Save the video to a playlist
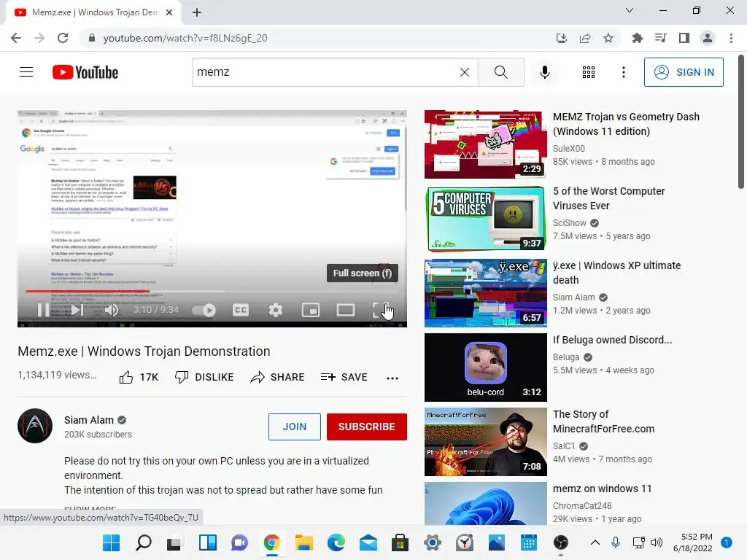This screenshot has width=747, height=560. pos(344,377)
